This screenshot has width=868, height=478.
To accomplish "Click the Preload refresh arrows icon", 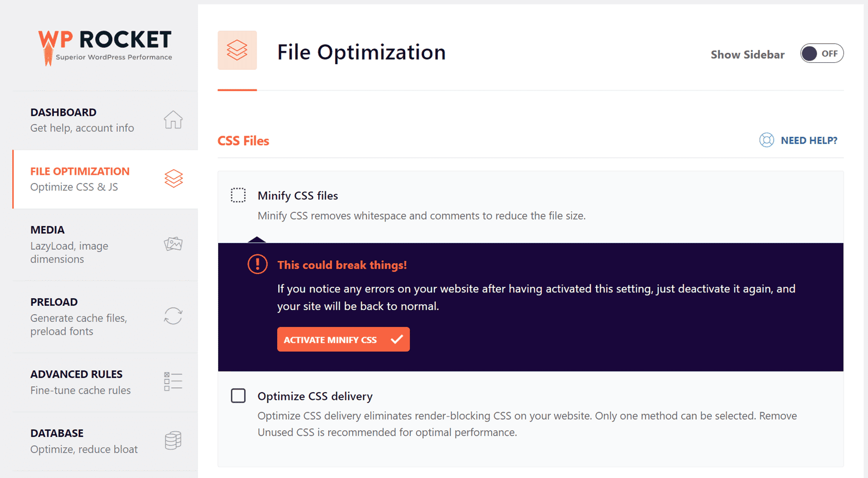I will (173, 316).
